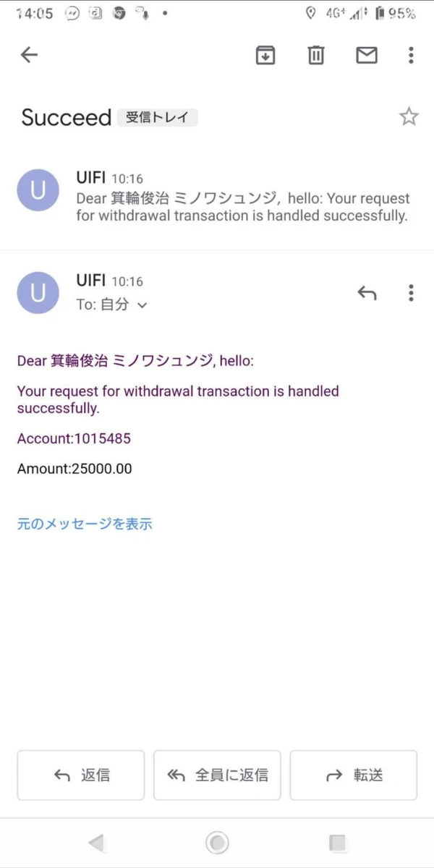Delete the email using trash icon
Viewport: 434px width, 868px height.
coord(316,55)
